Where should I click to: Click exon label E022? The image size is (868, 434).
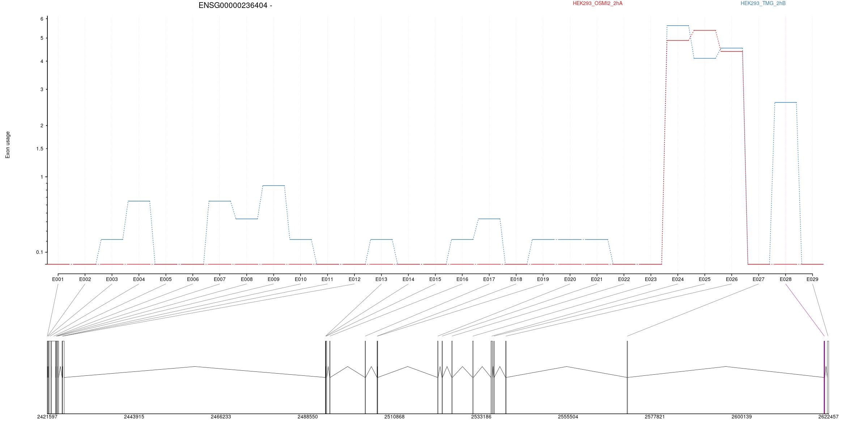[624, 279]
